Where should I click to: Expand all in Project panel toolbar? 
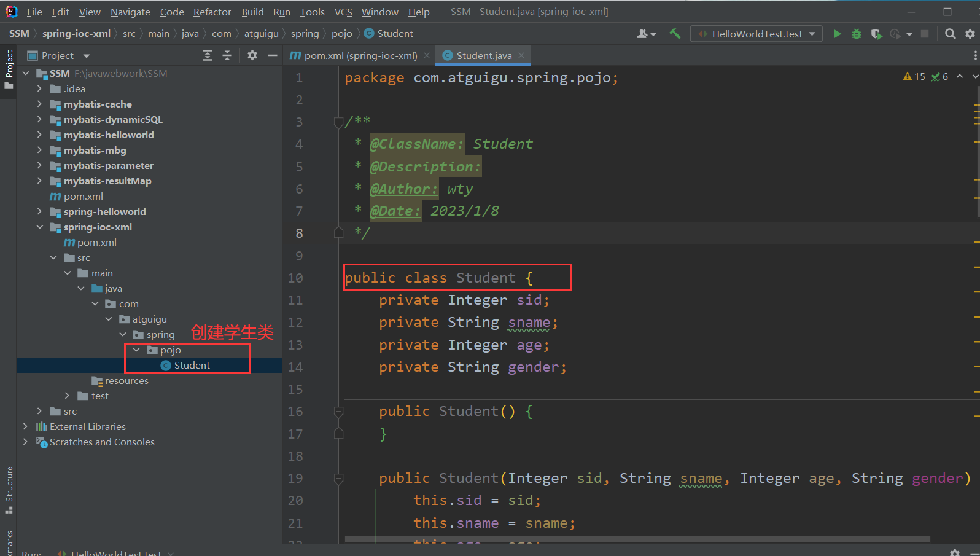[208, 55]
